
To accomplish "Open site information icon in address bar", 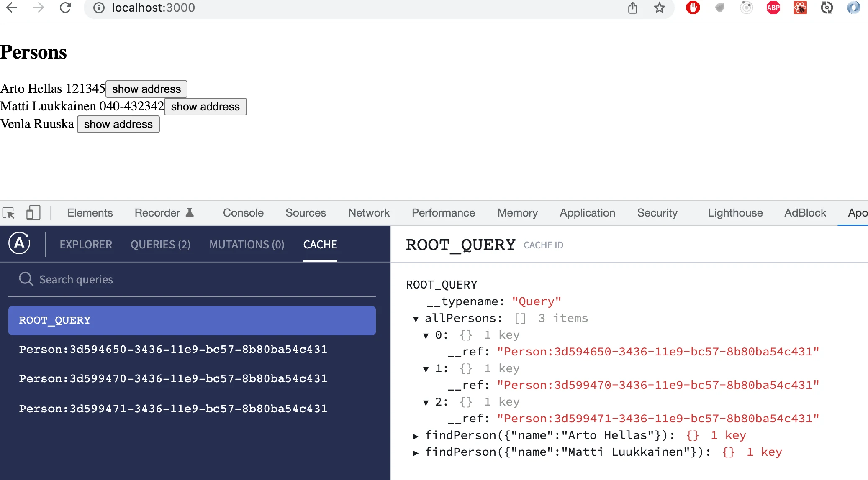I will (x=99, y=8).
